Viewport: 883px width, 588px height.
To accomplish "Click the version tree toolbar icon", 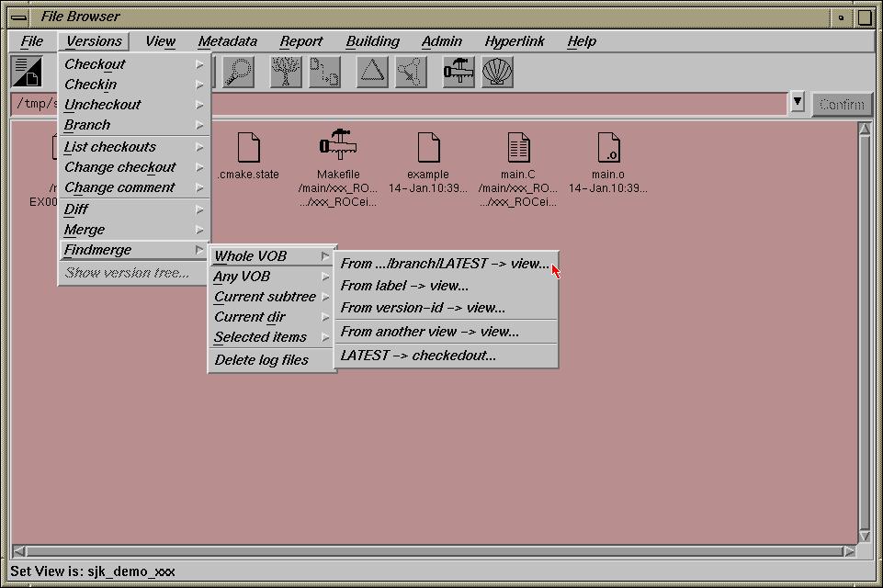I will 286,72.
